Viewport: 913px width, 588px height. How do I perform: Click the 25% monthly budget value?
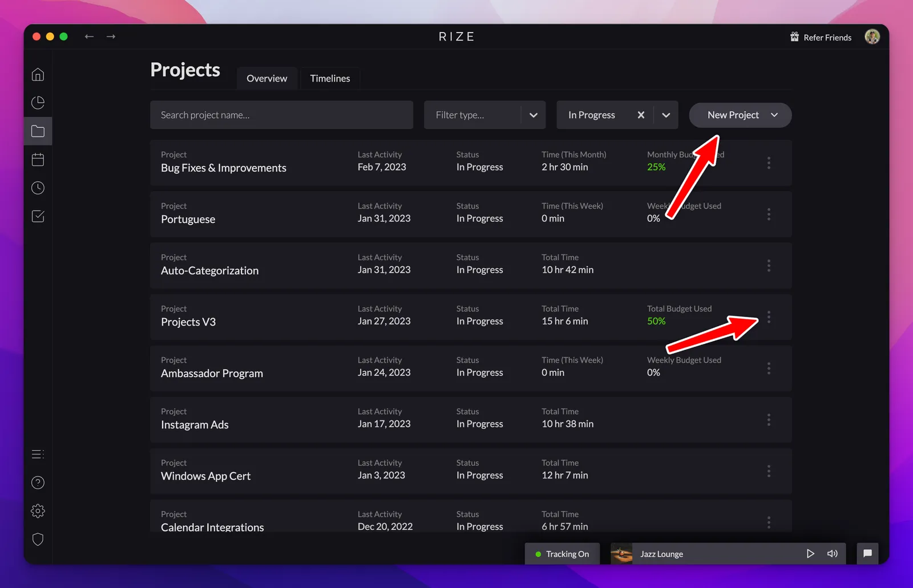656,167
